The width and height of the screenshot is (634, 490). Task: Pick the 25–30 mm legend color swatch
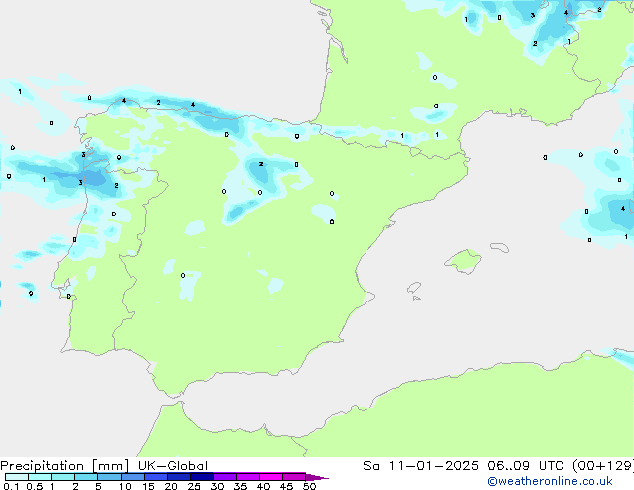(x=201, y=477)
